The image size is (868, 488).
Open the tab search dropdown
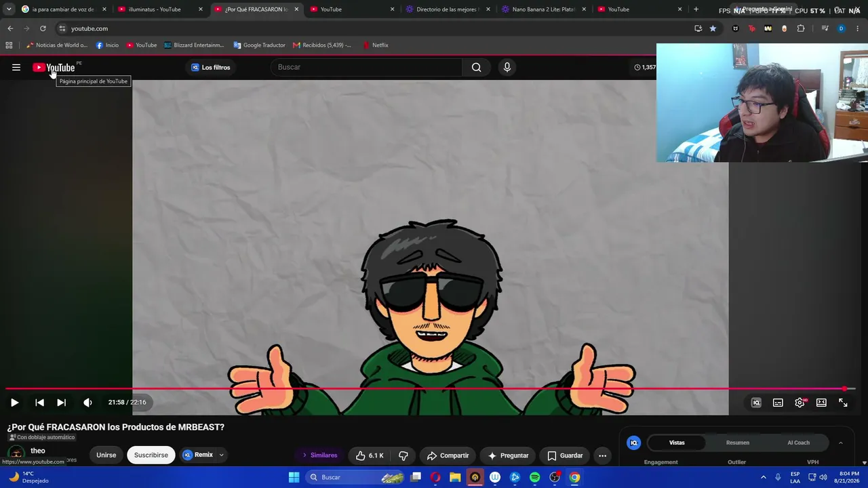tap(9, 9)
